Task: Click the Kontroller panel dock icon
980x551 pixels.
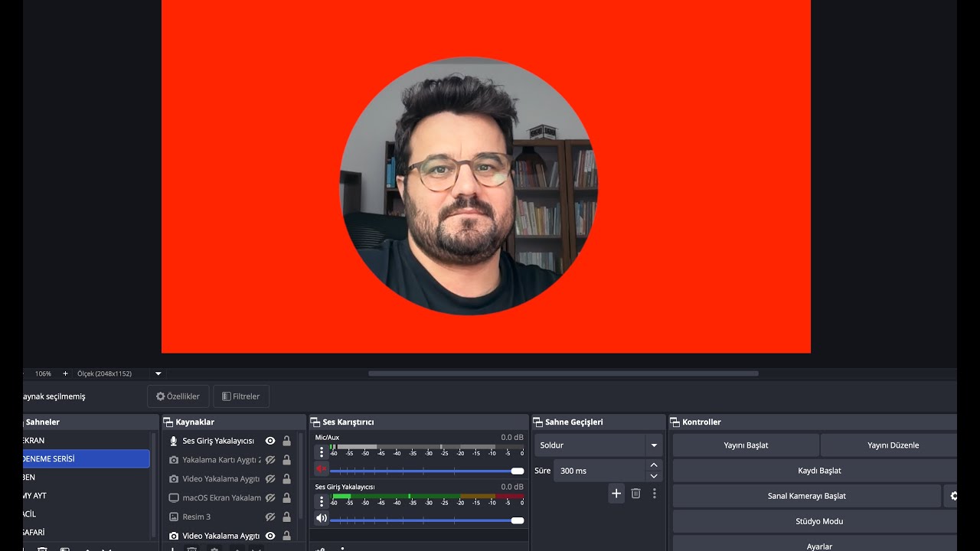Action: click(x=675, y=422)
